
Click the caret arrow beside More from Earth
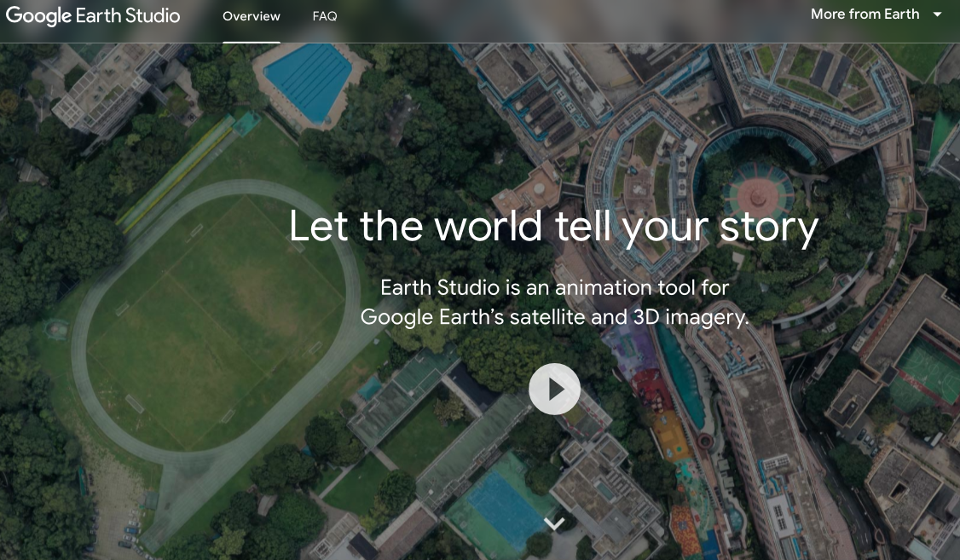937,14
